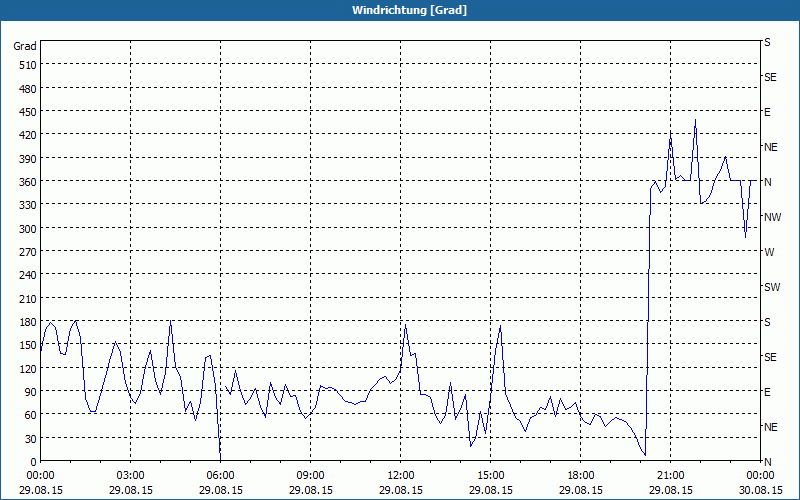Click the N compass label beside the 0 baseline
Screen dimensions: 800x500
click(x=767, y=462)
